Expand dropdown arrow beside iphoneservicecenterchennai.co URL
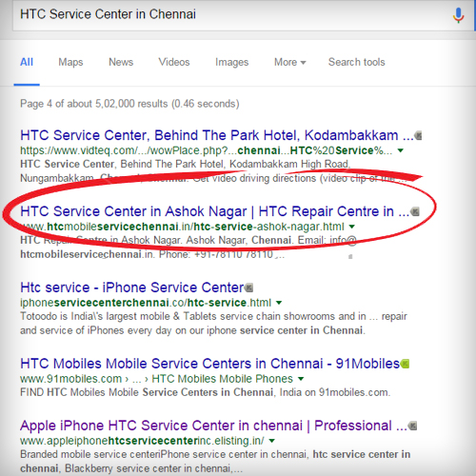This screenshot has width=476, height=476. pos(279,303)
